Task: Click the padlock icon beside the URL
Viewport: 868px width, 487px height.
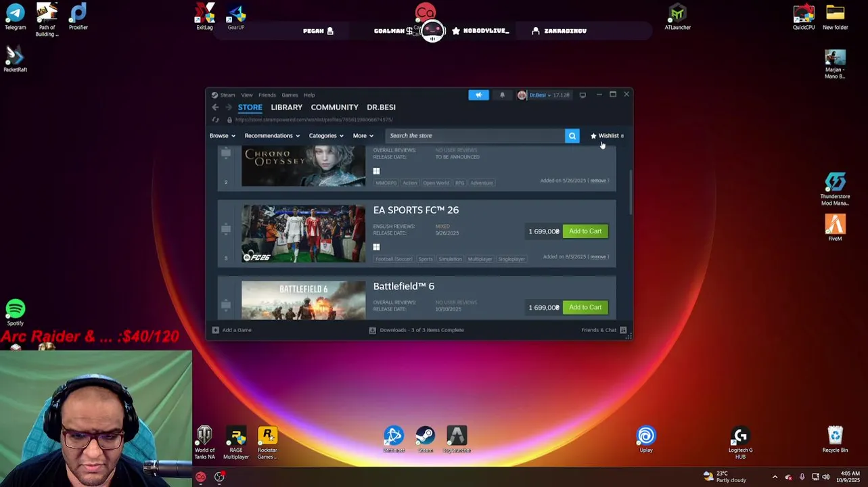Action: pyautogui.click(x=229, y=120)
